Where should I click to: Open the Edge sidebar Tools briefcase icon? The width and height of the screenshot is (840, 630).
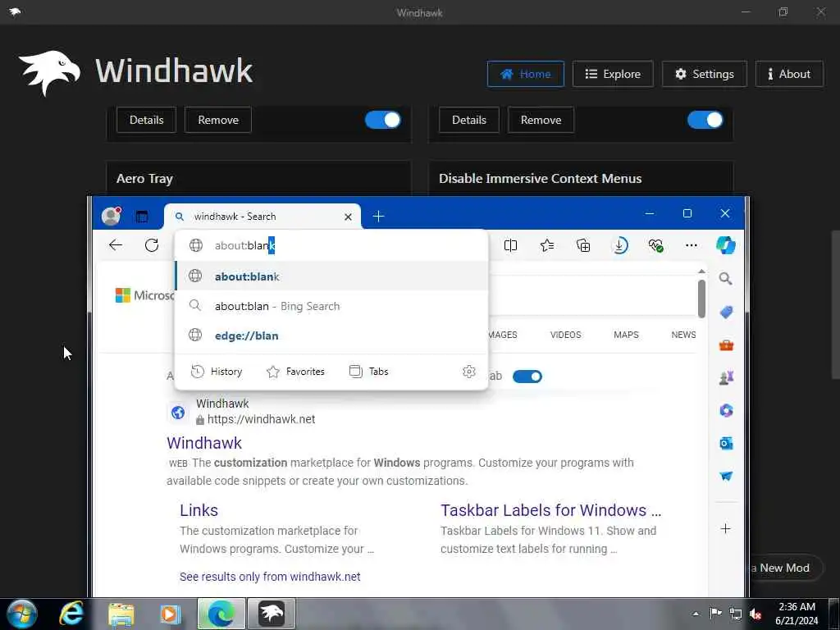[726, 345]
